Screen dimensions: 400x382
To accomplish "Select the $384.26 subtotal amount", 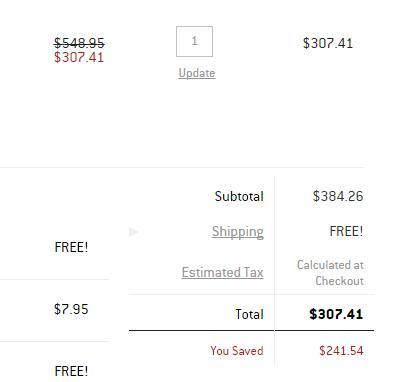I will 338,196.
